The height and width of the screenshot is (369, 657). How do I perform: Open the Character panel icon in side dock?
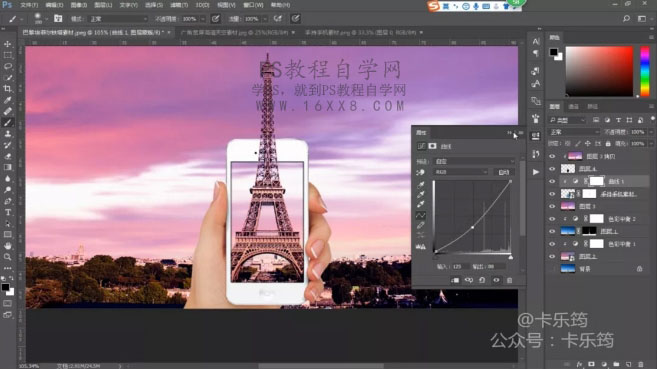point(535,41)
